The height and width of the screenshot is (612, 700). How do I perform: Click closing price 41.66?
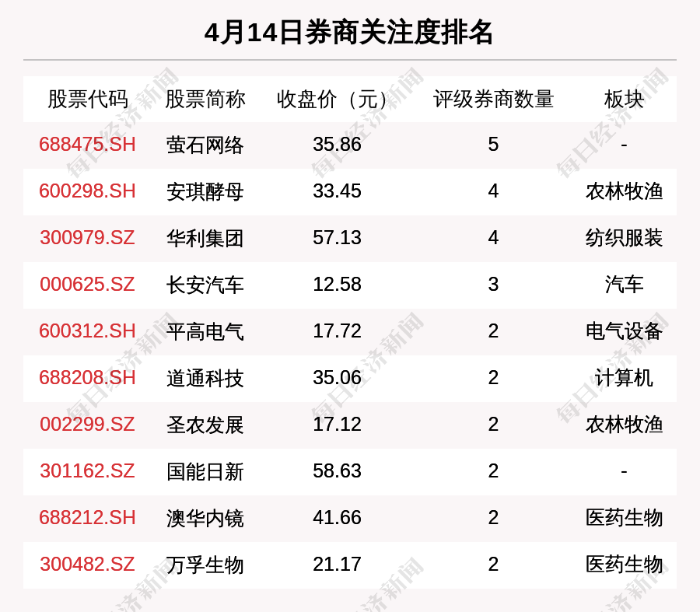(337, 518)
